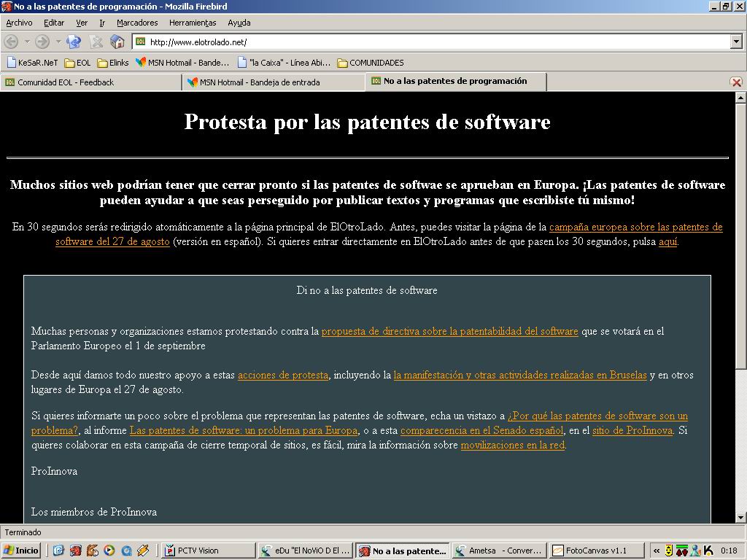This screenshot has width=747, height=560.
Task: Open the Marcadores menu
Action: click(x=137, y=23)
